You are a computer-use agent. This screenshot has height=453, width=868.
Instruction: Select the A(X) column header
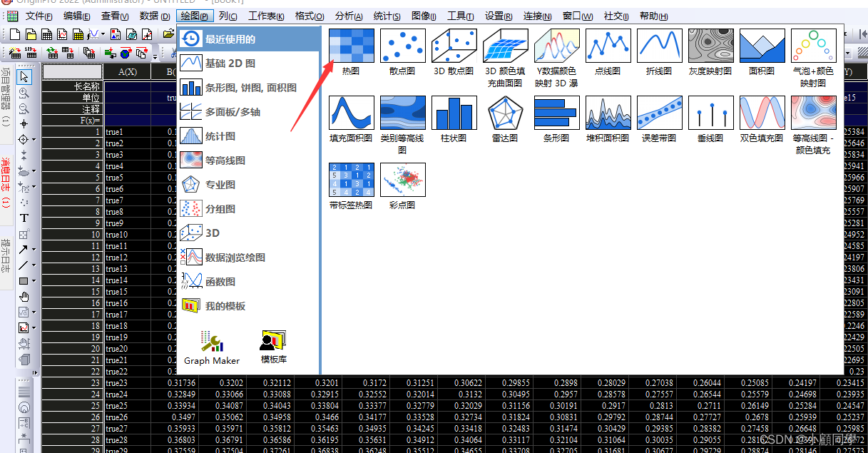point(128,71)
